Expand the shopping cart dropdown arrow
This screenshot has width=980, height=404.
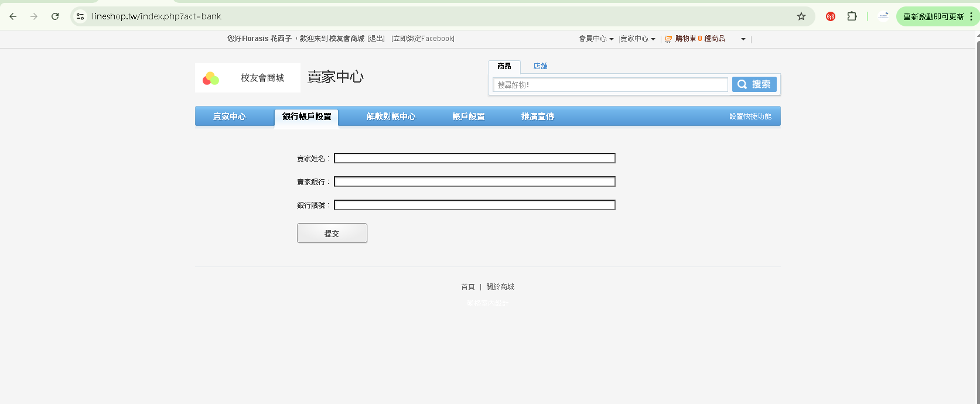(x=743, y=39)
